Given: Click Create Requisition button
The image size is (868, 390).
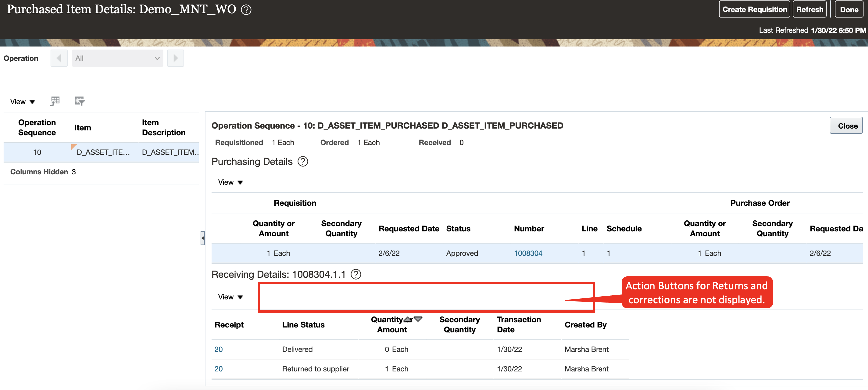Looking at the screenshot, I should click(754, 9).
